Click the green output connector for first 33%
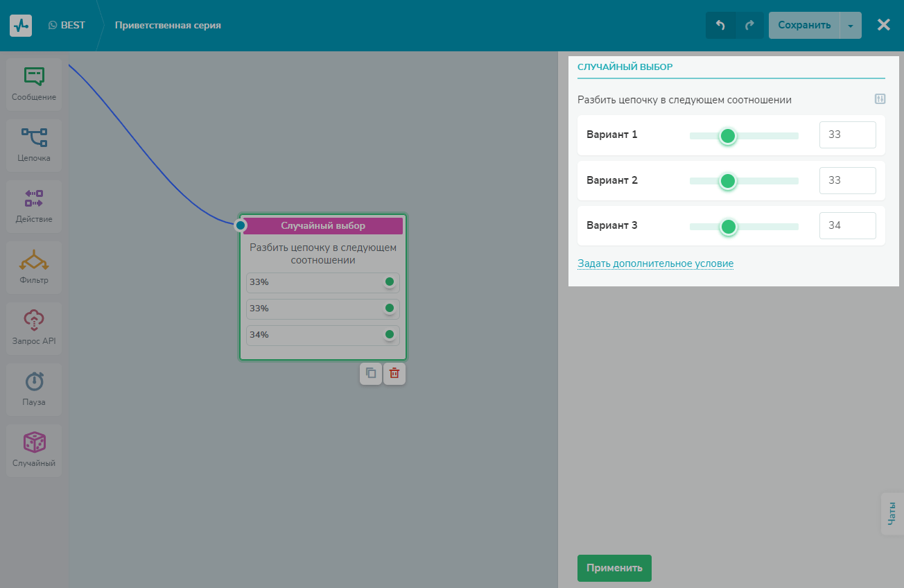 click(x=390, y=282)
